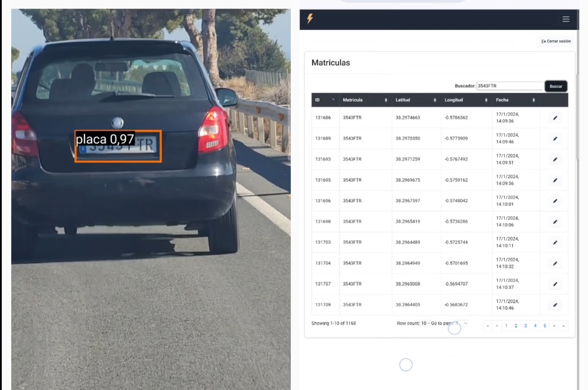Open the Row count dropdown
588x390 pixels.
click(x=425, y=323)
